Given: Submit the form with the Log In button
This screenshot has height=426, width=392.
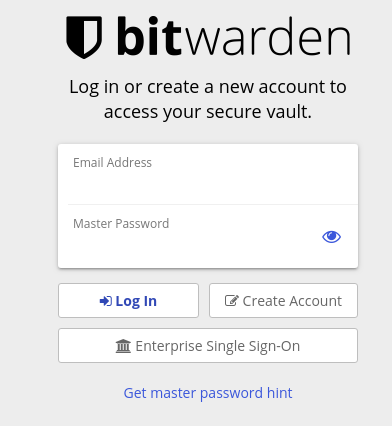Looking at the screenshot, I should [128, 300].
